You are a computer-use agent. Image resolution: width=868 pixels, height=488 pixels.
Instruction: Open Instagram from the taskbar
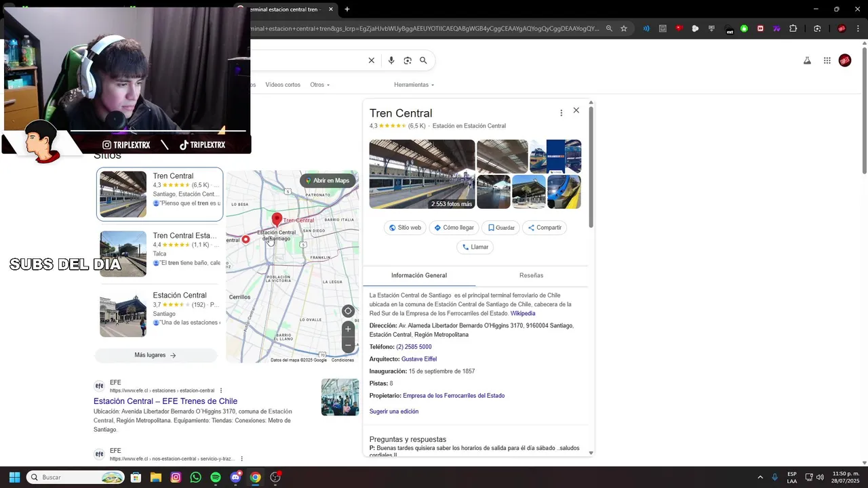click(x=176, y=477)
